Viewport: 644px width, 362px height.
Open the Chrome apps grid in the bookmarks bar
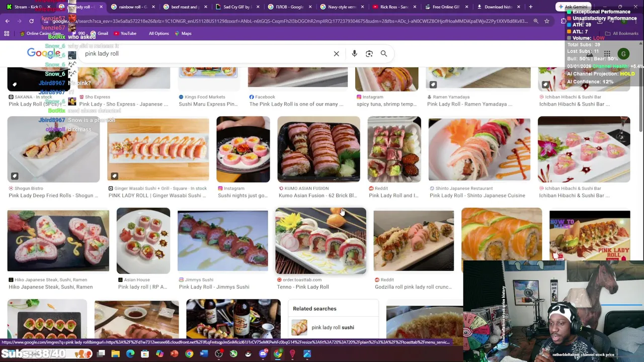click(x=7, y=34)
